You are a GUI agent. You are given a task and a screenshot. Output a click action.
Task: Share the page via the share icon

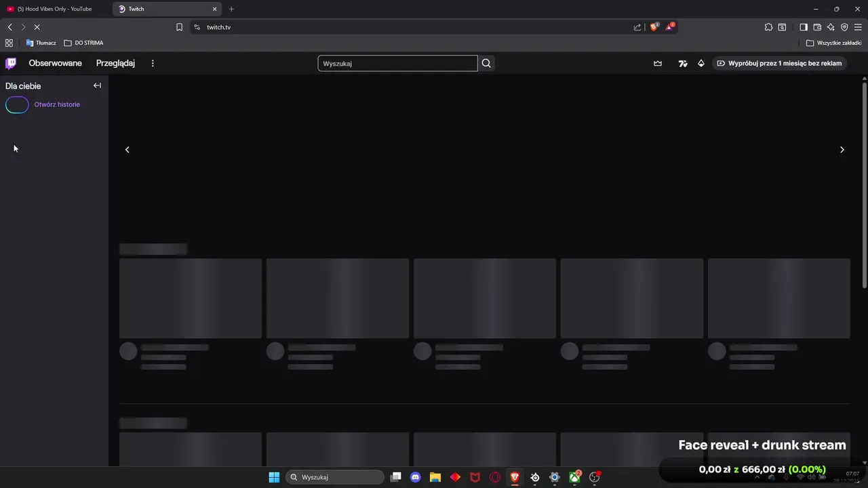point(637,27)
